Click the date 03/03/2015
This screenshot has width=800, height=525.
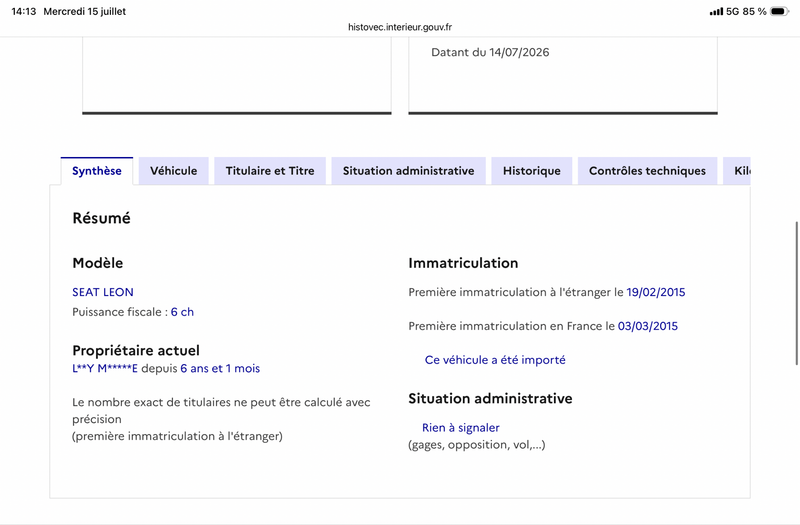[x=647, y=326]
